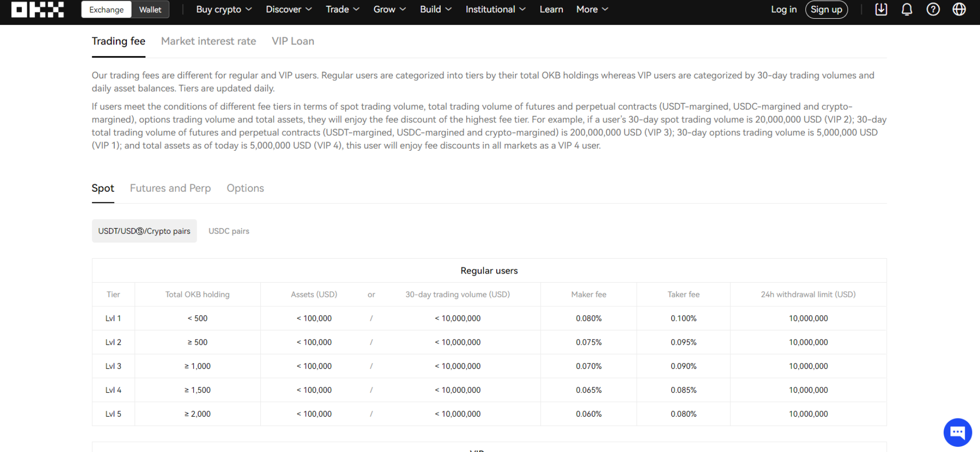The image size is (980, 452).
Task: Toggle the USDT/USDC/Crypto pairs filter
Action: pyautogui.click(x=144, y=231)
